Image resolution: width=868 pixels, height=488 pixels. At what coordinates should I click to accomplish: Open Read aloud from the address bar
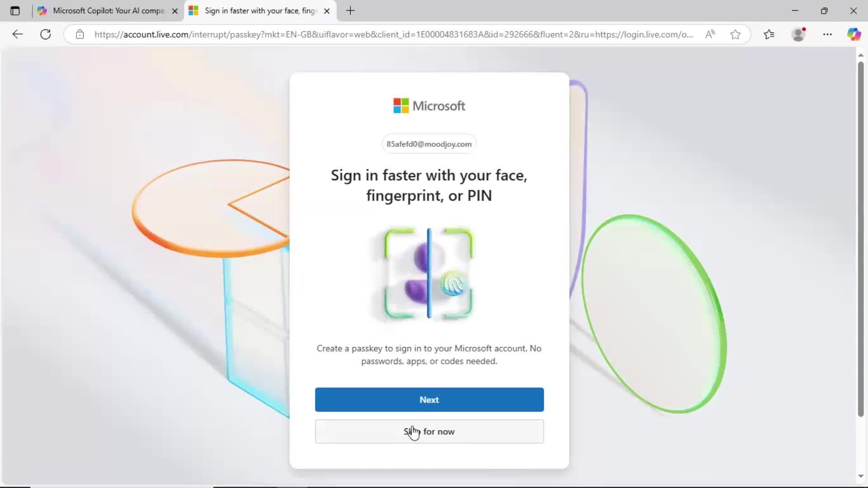pos(710,34)
